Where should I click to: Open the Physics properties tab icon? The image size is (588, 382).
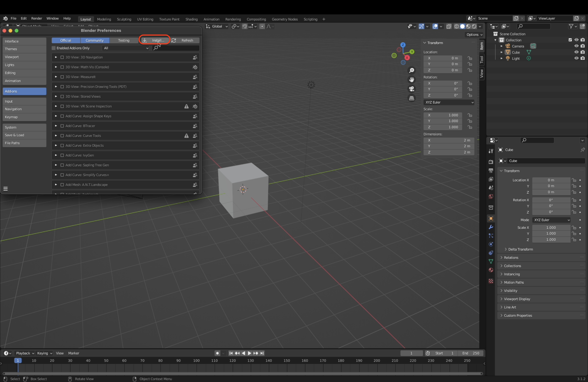(491, 244)
